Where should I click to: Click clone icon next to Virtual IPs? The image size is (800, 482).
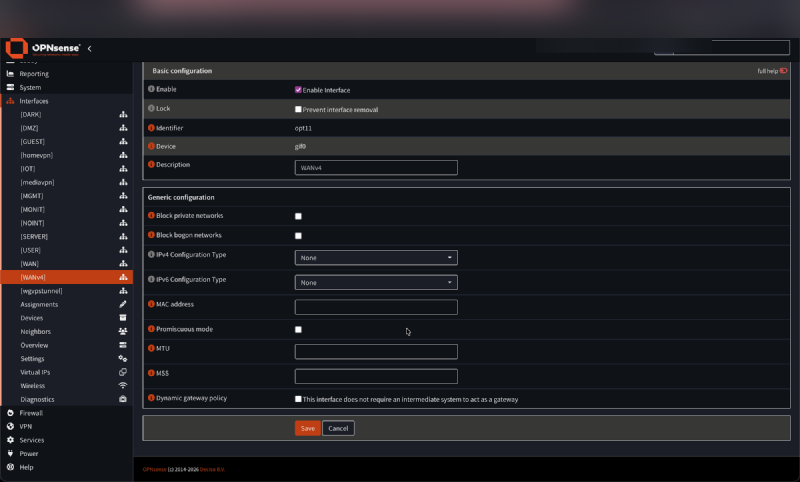(123, 372)
